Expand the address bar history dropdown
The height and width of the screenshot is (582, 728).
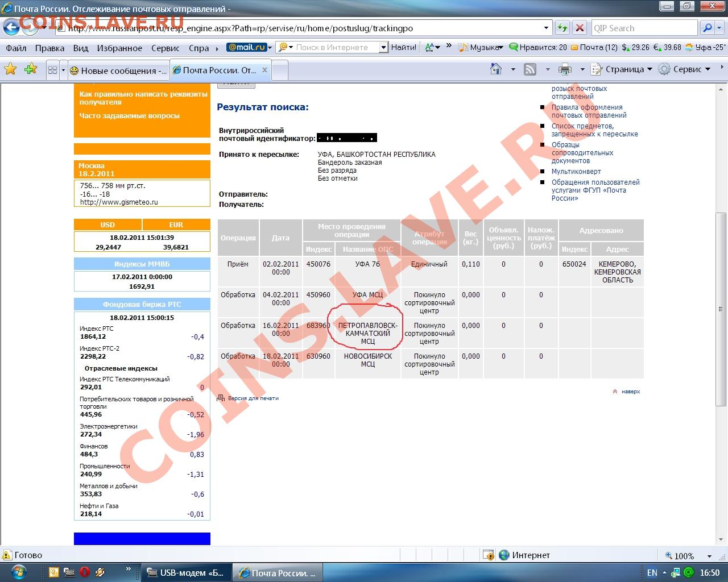pos(546,28)
